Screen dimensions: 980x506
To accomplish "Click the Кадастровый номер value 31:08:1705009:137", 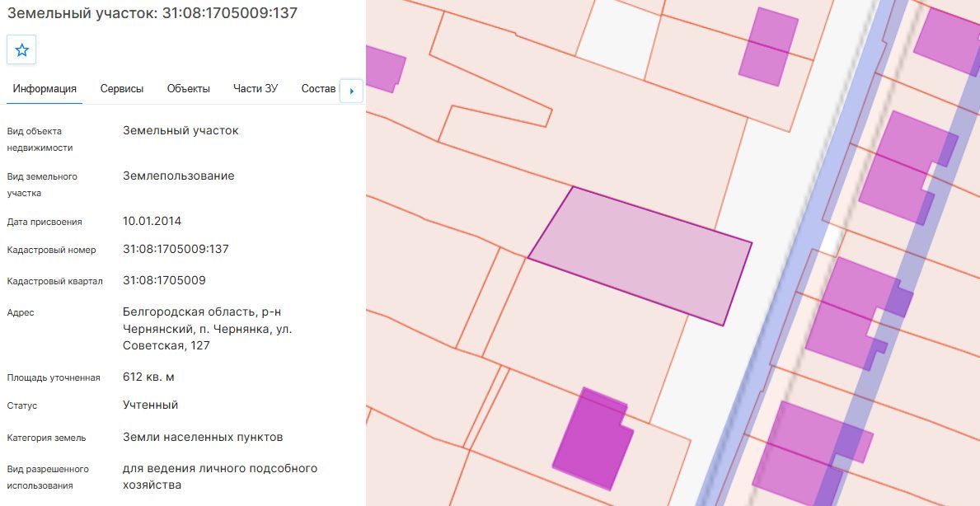I will point(176,249).
